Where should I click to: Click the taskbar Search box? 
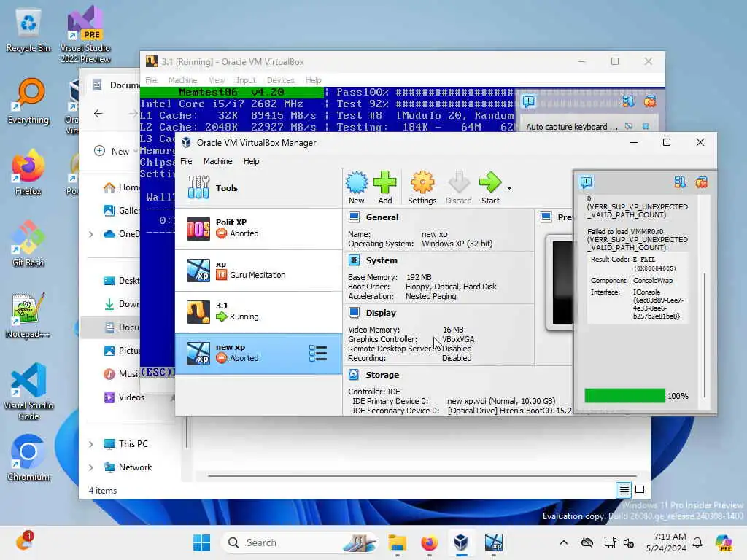click(299, 542)
